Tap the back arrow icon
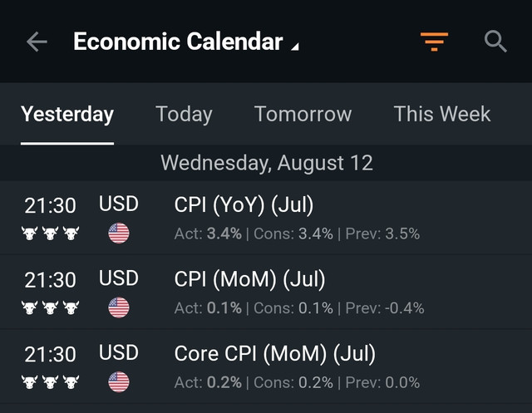The image size is (532, 413). [x=37, y=42]
